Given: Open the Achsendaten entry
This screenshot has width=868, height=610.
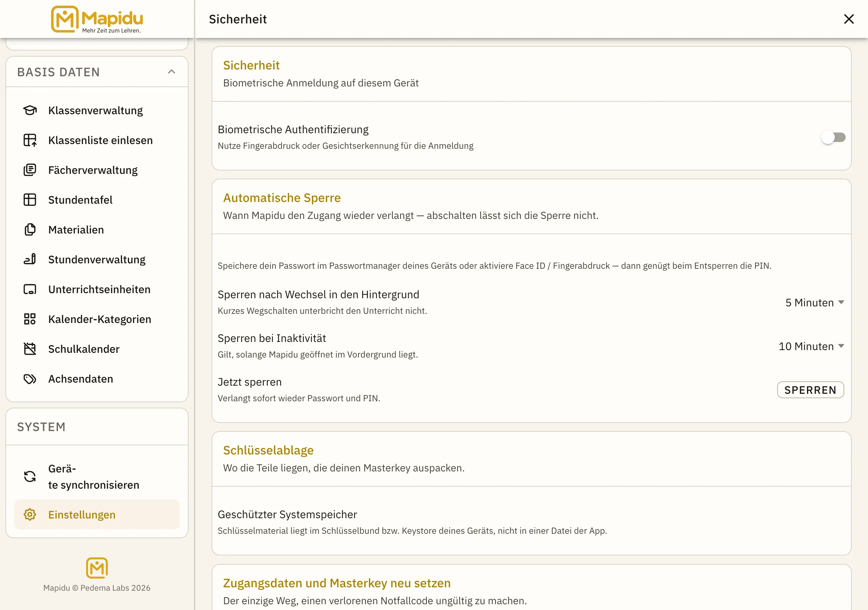Looking at the screenshot, I should 97,379.
